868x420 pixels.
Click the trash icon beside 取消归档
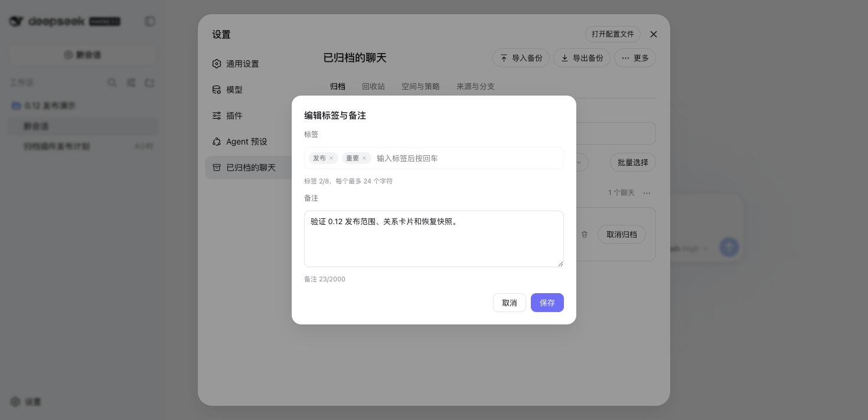tap(585, 234)
